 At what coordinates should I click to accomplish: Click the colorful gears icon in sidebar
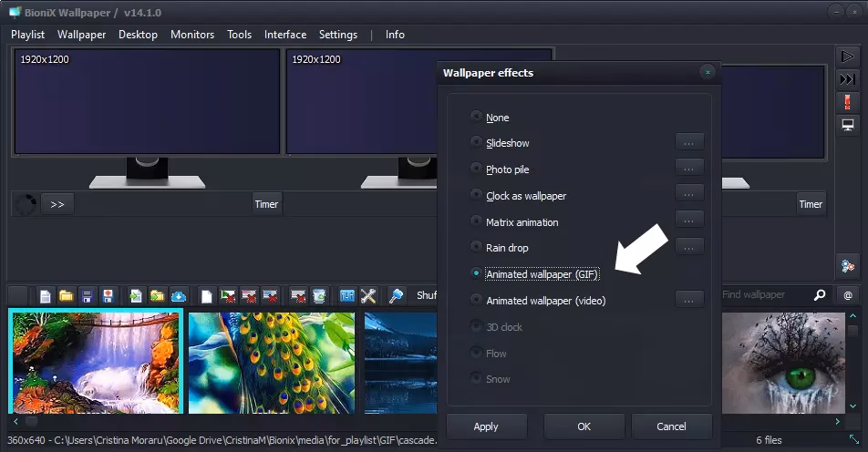848,266
